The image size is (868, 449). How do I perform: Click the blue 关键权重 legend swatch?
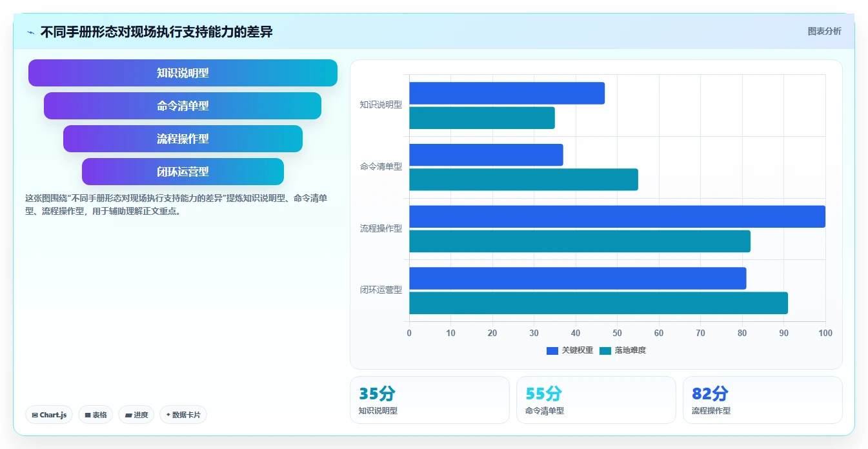(552, 351)
